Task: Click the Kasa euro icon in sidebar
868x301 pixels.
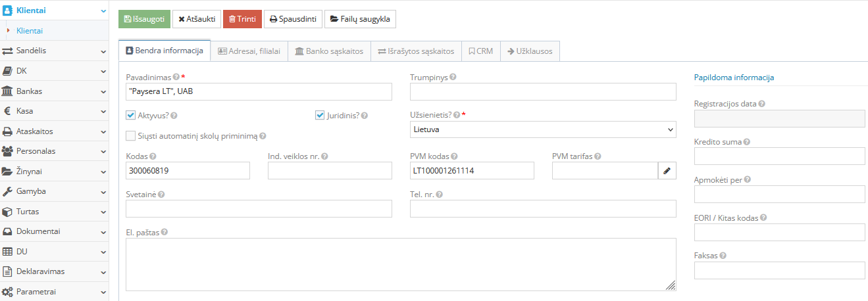Action: coord(8,111)
